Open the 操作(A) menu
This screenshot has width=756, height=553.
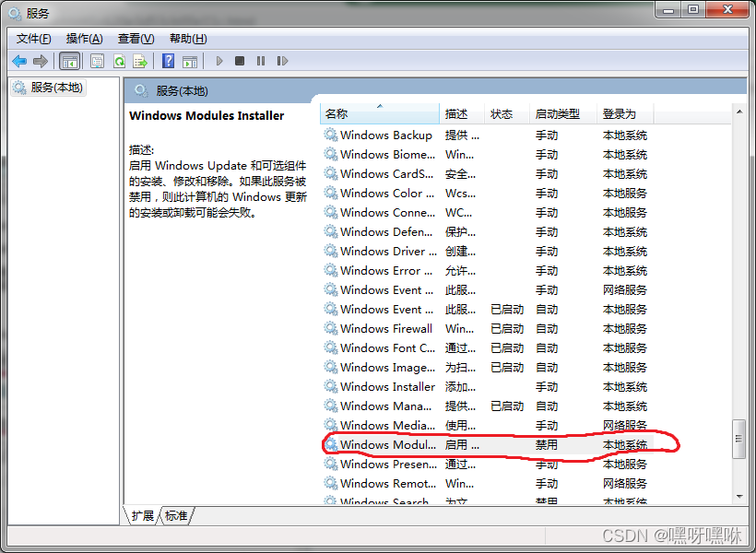tap(85, 39)
